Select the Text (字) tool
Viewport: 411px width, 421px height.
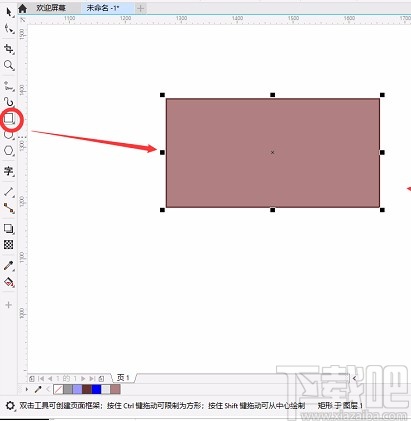tap(9, 171)
